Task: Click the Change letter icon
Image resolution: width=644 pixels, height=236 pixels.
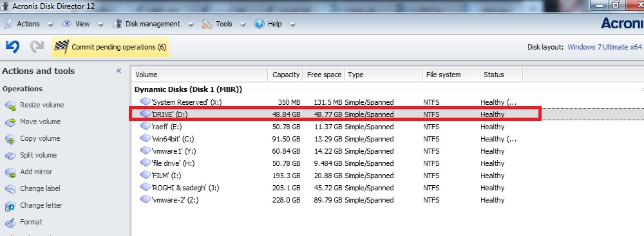Action: (x=10, y=206)
